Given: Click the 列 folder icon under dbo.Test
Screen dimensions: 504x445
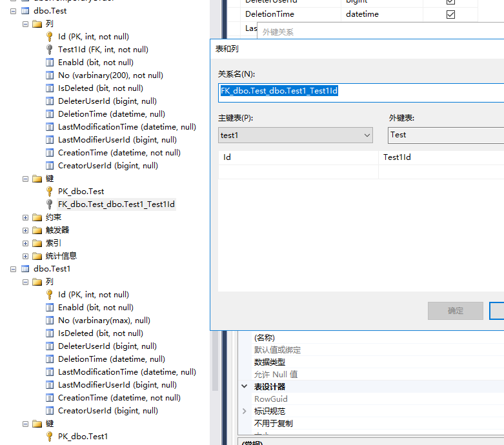Looking at the screenshot, I should [37, 24].
